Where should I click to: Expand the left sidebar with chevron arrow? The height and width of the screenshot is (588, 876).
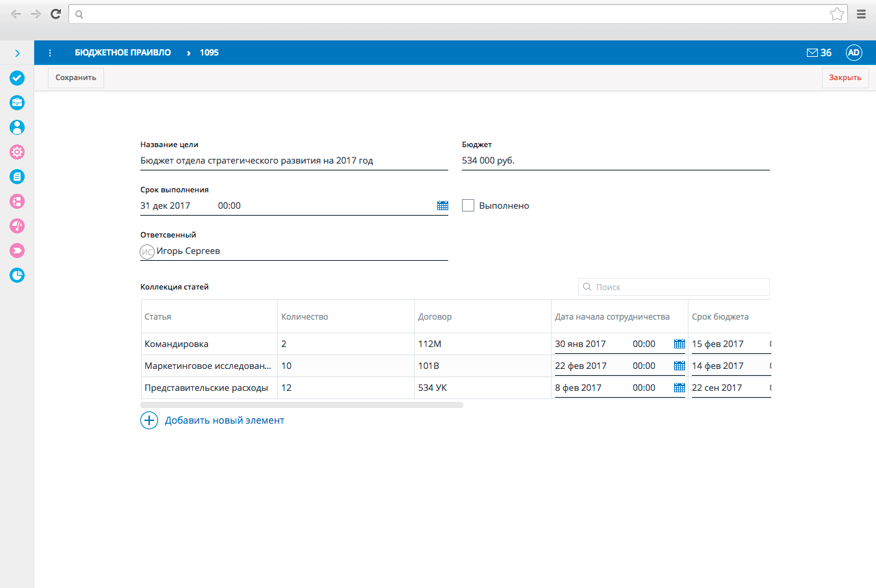click(x=17, y=53)
